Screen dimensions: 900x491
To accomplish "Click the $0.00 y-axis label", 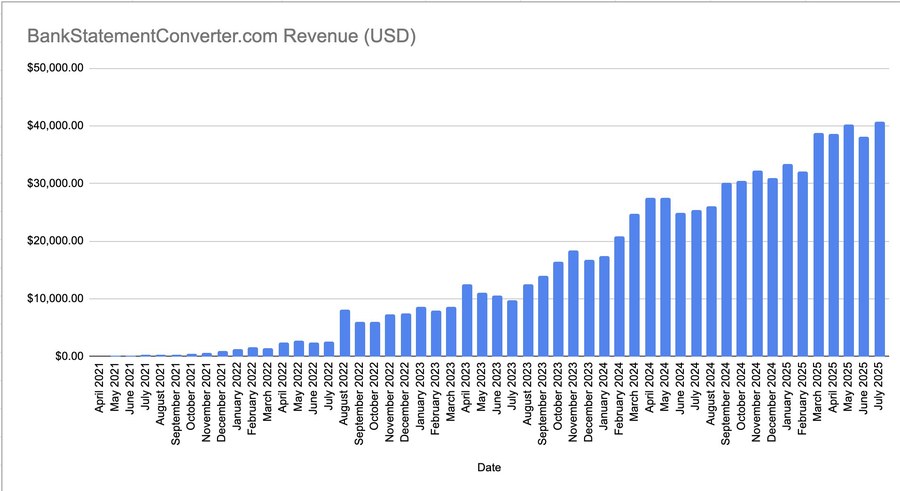I will (x=69, y=357).
